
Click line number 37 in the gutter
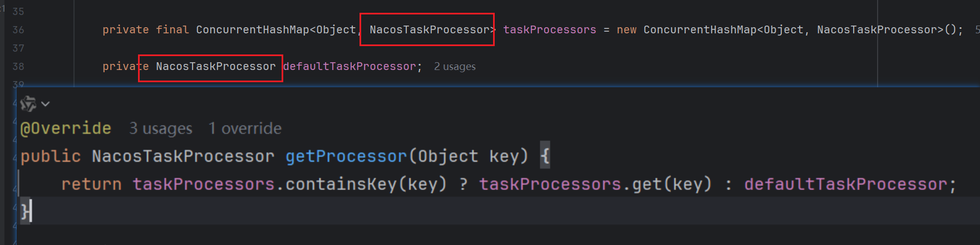[x=18, y=48]
